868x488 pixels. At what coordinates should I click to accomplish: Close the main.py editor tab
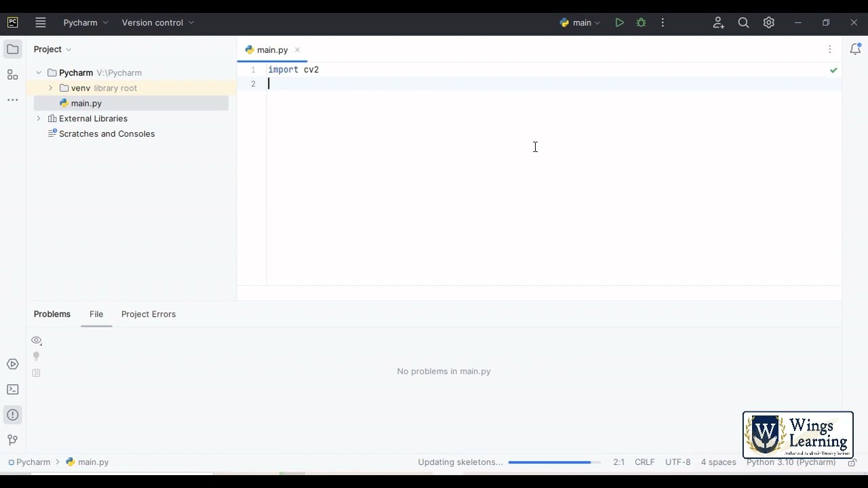tap(297, 49)
